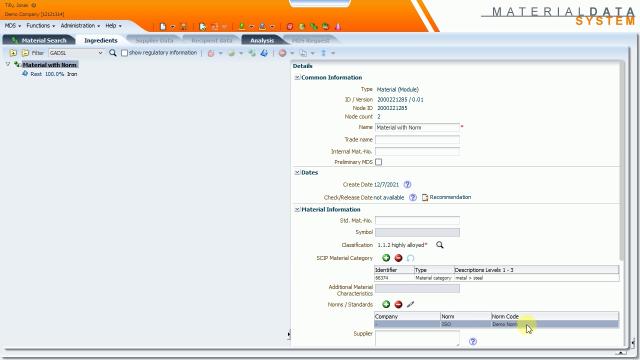Click the Trade name input field
The height and width of the screenshot is (360, 640).
point(417,140)
